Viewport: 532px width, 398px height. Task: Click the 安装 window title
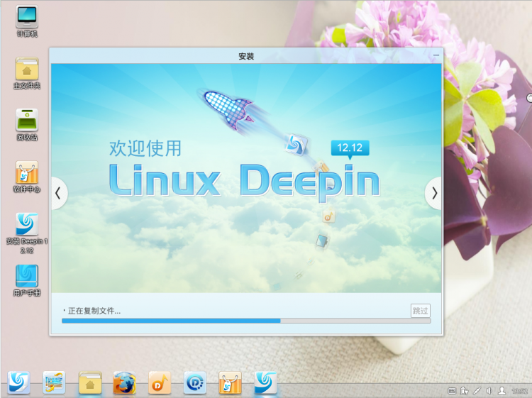point(246,56)
